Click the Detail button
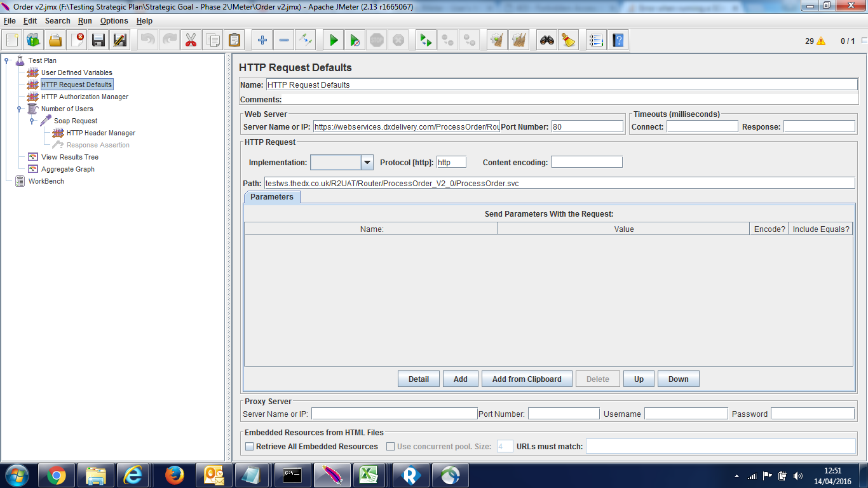Image resolution: width=868 pixels, height=488 pixels. point(419,379)
